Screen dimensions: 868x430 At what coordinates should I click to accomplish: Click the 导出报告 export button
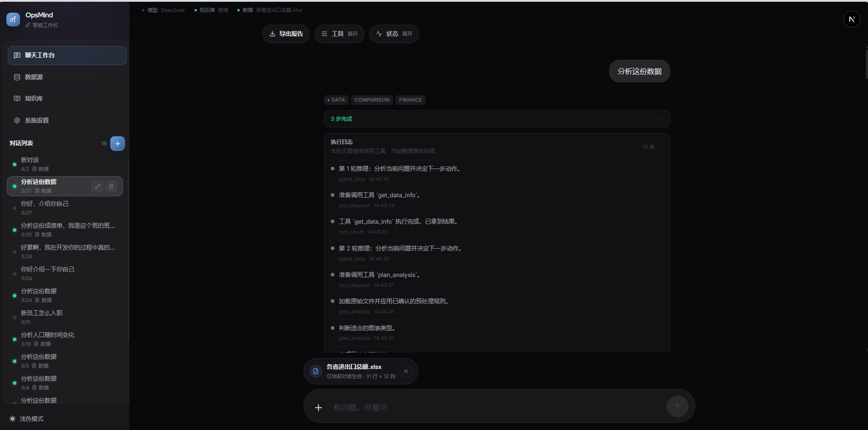point(286,34)
